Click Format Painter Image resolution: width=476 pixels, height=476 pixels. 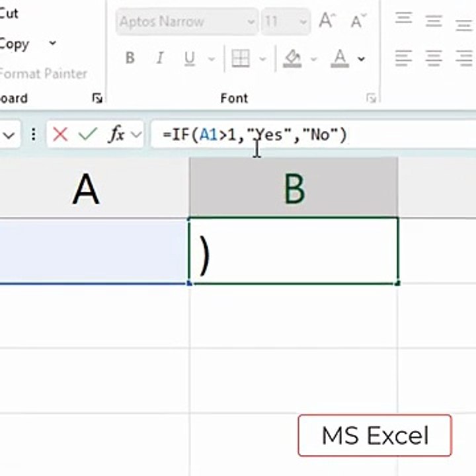pos(43,74)
